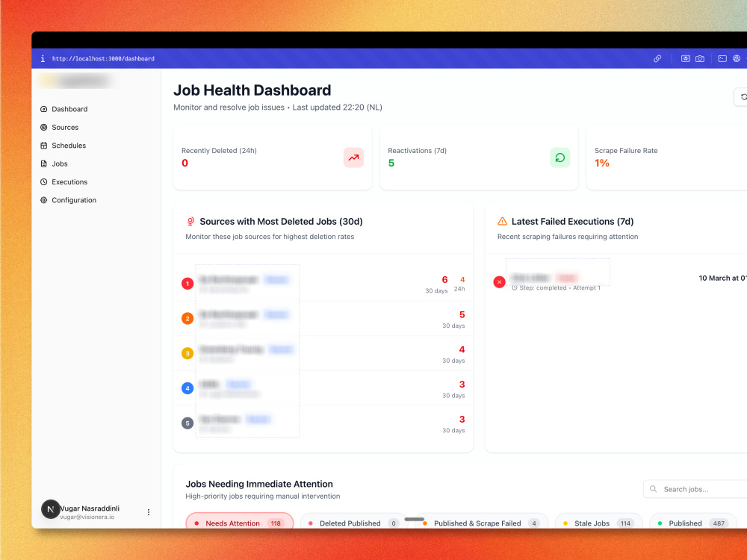
Task: Click the Scrape Failure Rate "1%" value
Action: tap(601, 163)
